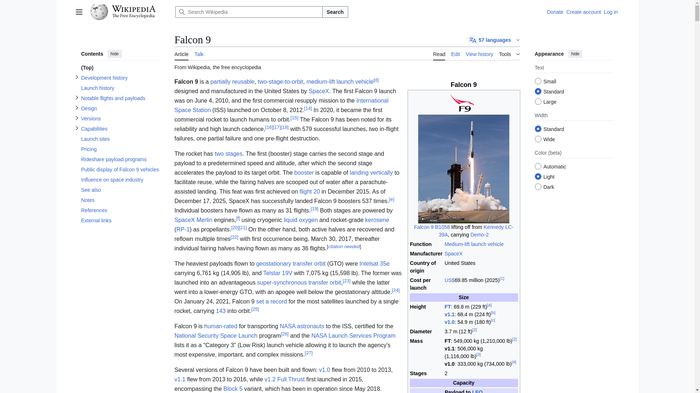Select Dark color mode
Image resolution: width=700 pixels, height=393 pixels.
[x=538, y=187]
